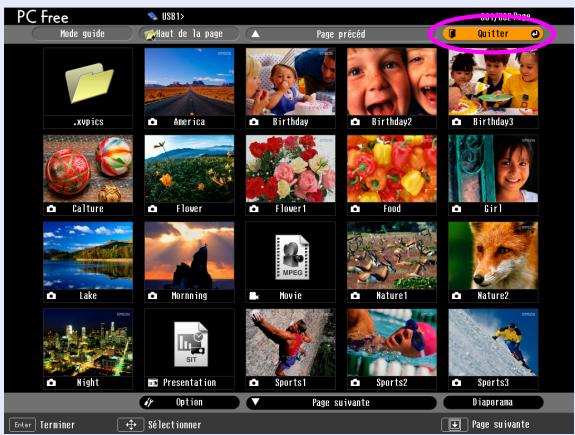Select the MPEG Movie file icon
This screenshot has width=575, height=435.
pos(292,257)
